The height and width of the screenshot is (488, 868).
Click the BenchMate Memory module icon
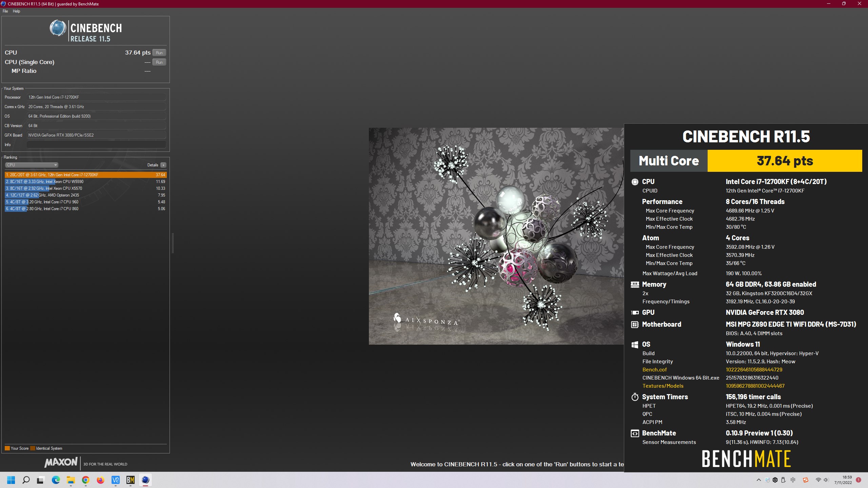click(x=635, y=285)
